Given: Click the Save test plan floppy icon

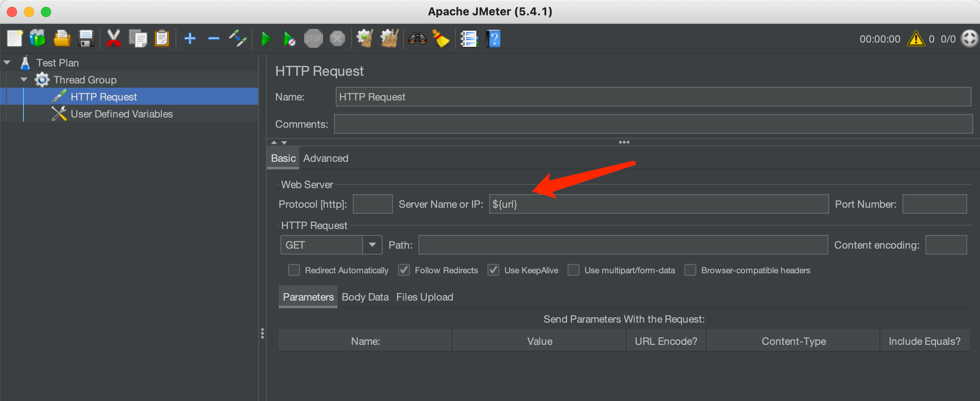Looking at the screenshot, I should tap(86, 39).
